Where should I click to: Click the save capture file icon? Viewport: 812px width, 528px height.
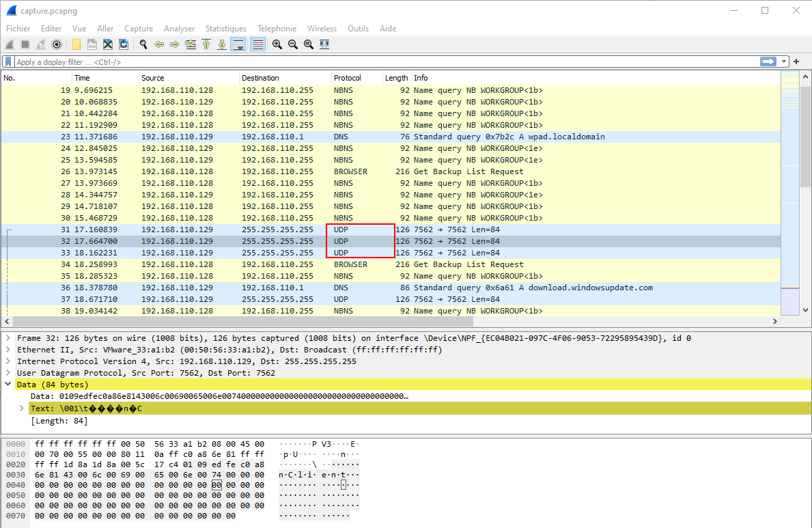(92, 44)
